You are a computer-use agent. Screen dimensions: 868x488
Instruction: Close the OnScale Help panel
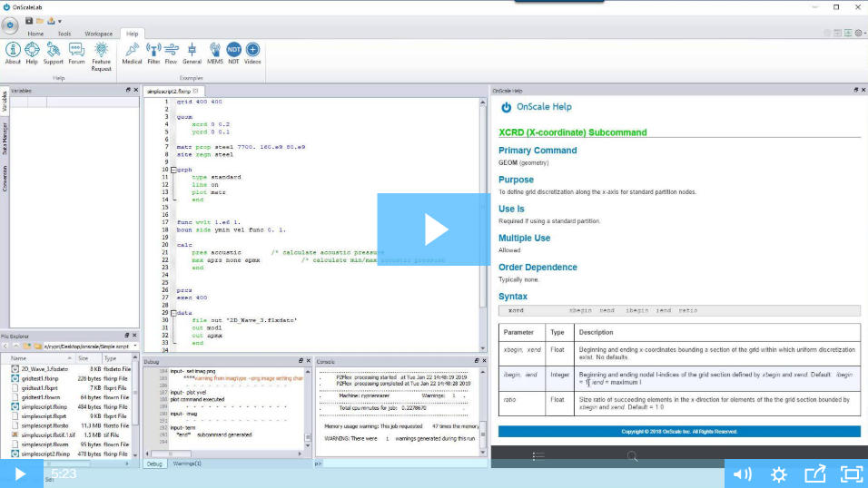coord(863,90)
